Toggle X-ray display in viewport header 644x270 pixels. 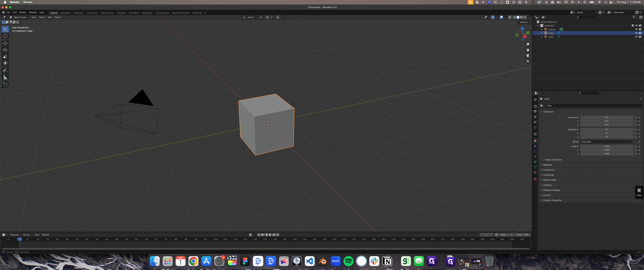510,17
